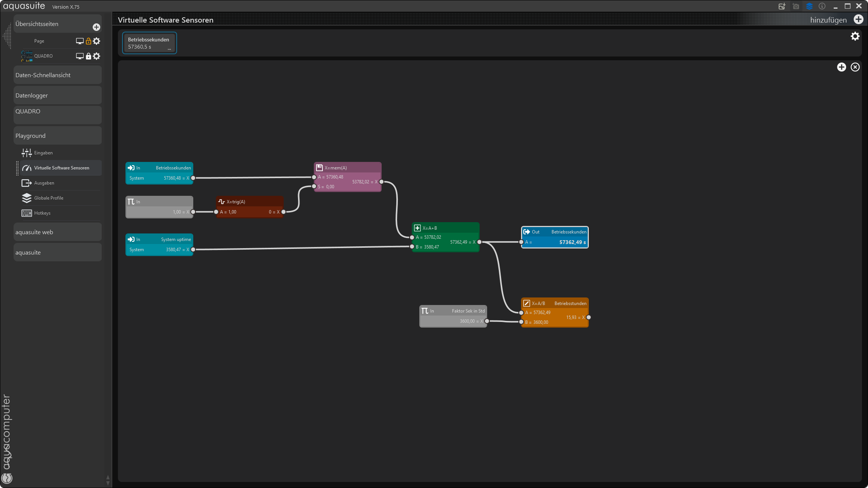
Task: Open Hotkeys keyboard entry
Action: coord(42,213)
